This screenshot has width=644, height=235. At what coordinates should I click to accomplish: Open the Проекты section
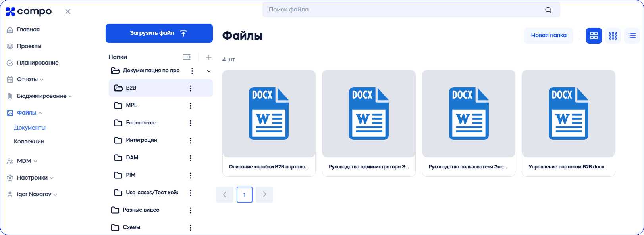pyautogui.click(x=29, y=46)
